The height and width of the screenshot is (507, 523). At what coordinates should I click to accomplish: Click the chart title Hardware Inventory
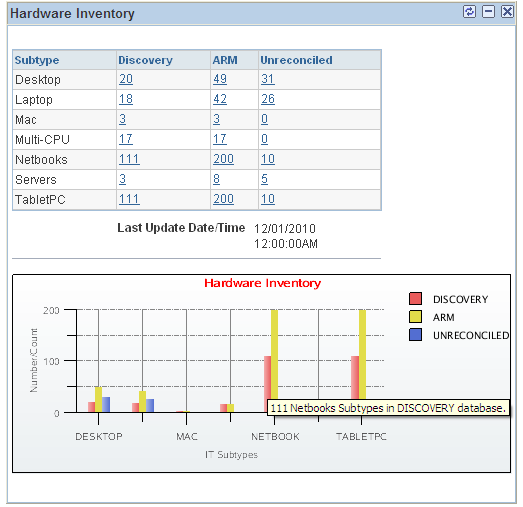263,283
